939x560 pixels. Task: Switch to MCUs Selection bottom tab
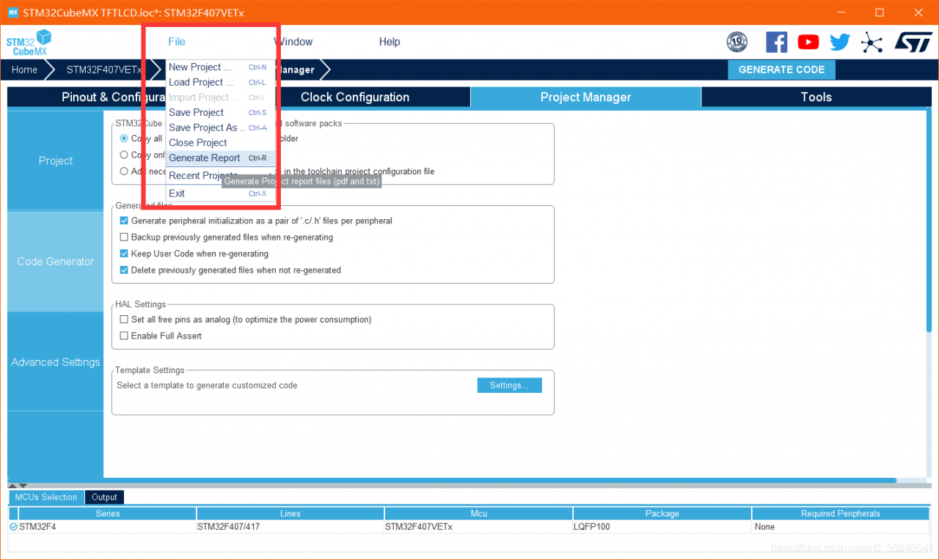pos(46,497)
